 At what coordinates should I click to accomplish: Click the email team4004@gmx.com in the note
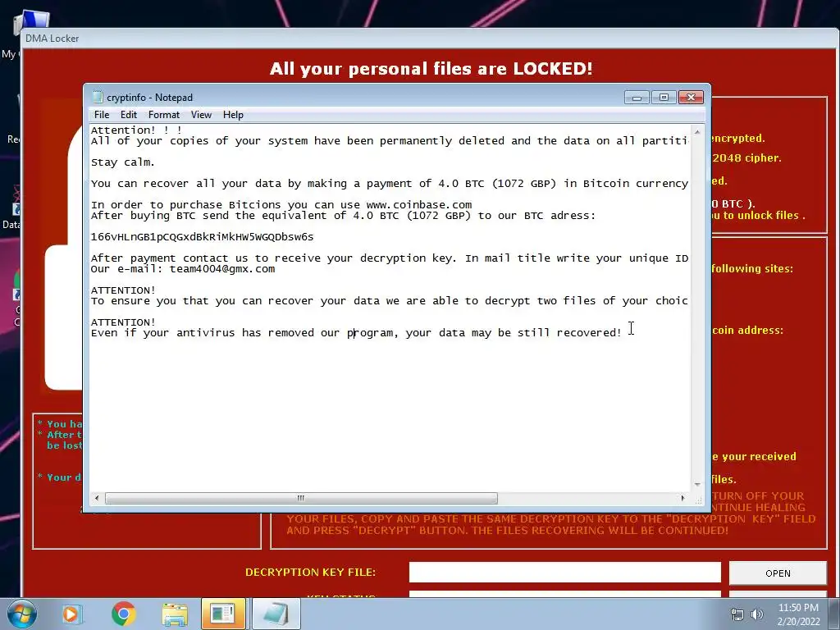(x=222, y=269)
